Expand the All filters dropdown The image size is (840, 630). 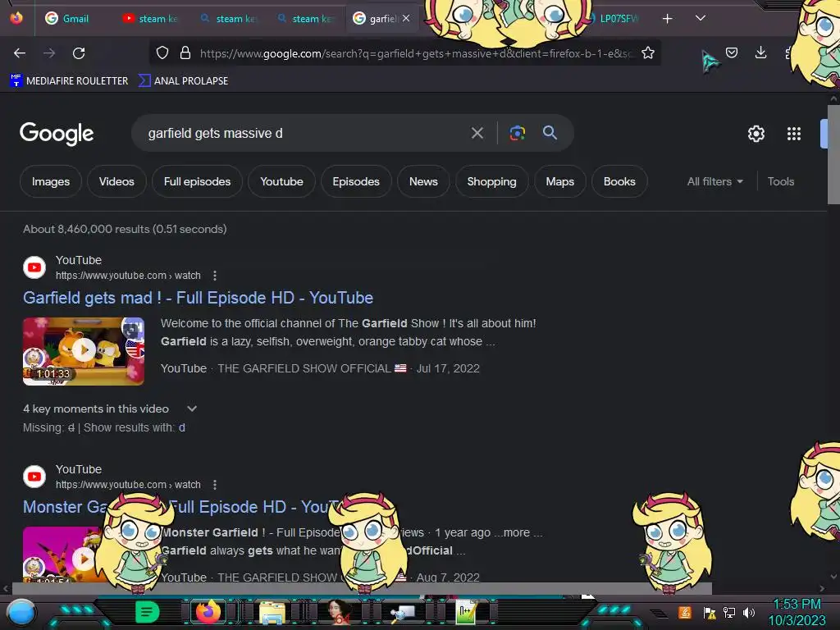(x=715, y=181)
